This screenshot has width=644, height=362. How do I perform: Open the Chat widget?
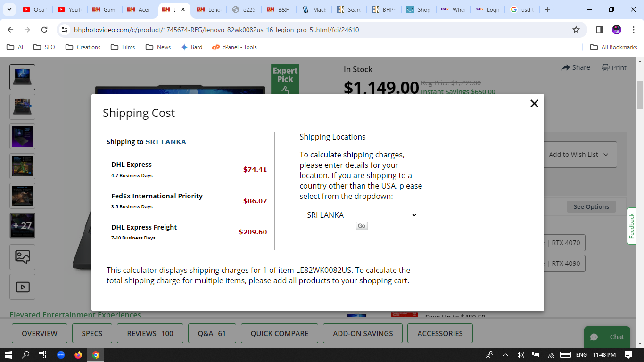[607, 337]
